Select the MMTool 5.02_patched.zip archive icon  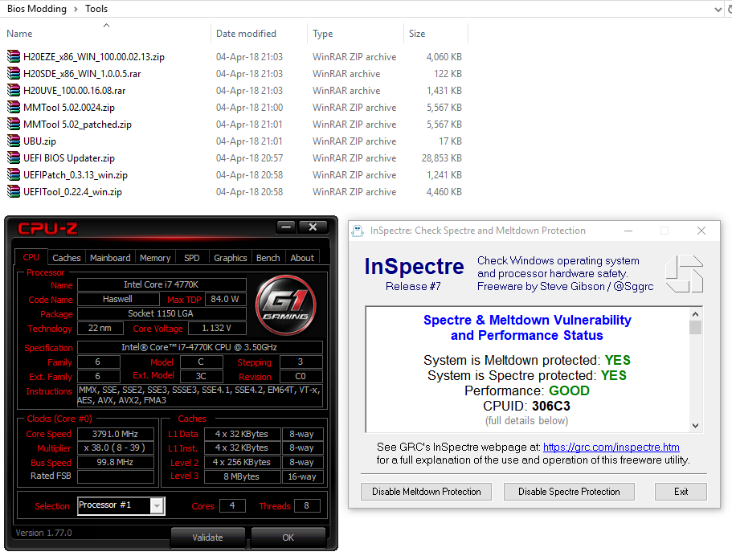(x=14, y=125)
